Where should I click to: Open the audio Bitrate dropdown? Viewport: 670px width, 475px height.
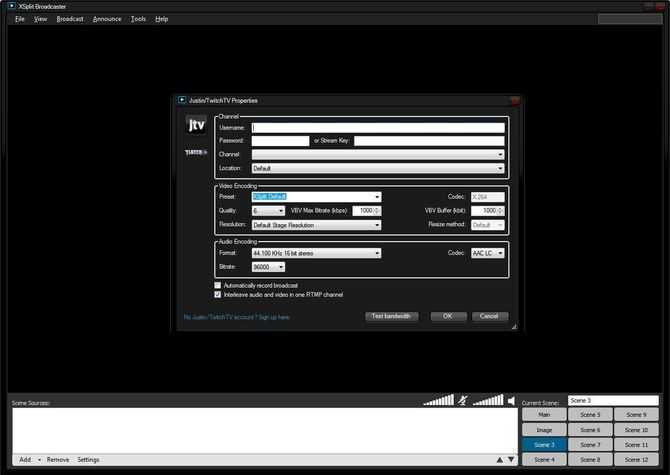268,267
